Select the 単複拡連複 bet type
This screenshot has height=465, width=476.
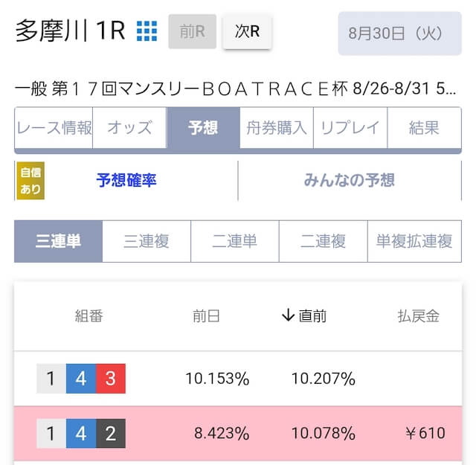click(414, 242)
